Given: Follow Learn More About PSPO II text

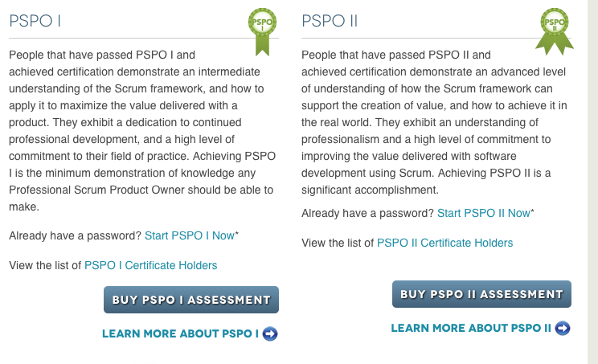Looking at the screenshot, I should point(471,328).
